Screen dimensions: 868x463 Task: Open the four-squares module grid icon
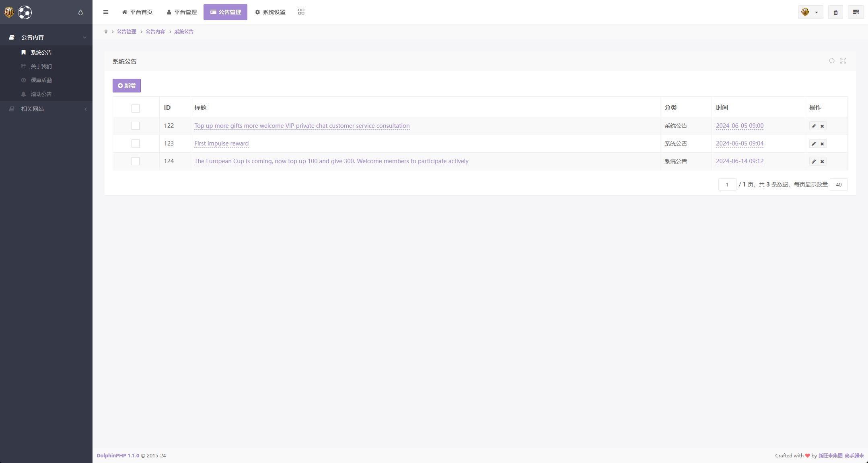[301, 12]
